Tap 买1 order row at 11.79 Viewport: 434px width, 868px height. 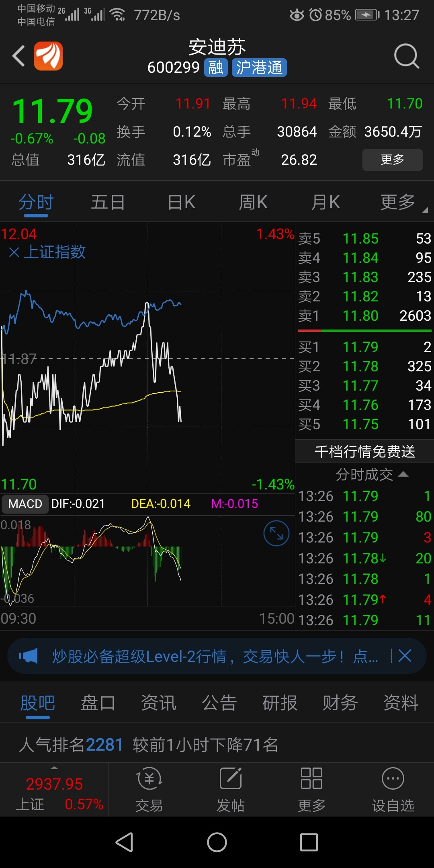click(365, 347)
